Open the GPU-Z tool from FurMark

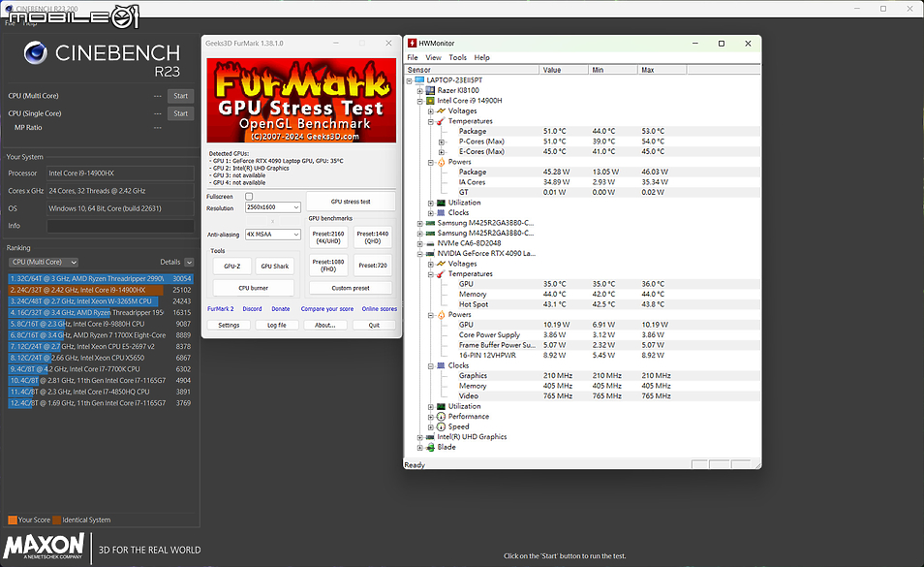[x=232, y=267]
